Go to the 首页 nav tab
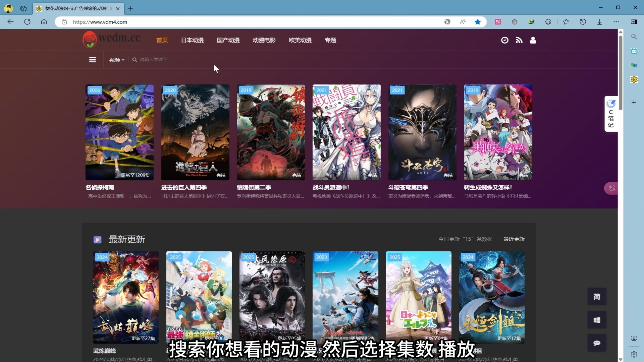The width and height of the screenshot is (644, 362). [162, 40]
